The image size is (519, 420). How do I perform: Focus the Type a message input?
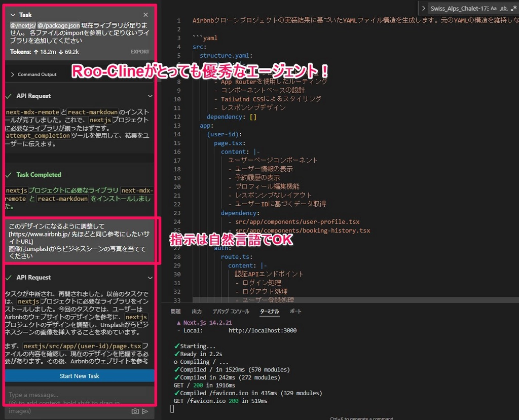point(80,403)
